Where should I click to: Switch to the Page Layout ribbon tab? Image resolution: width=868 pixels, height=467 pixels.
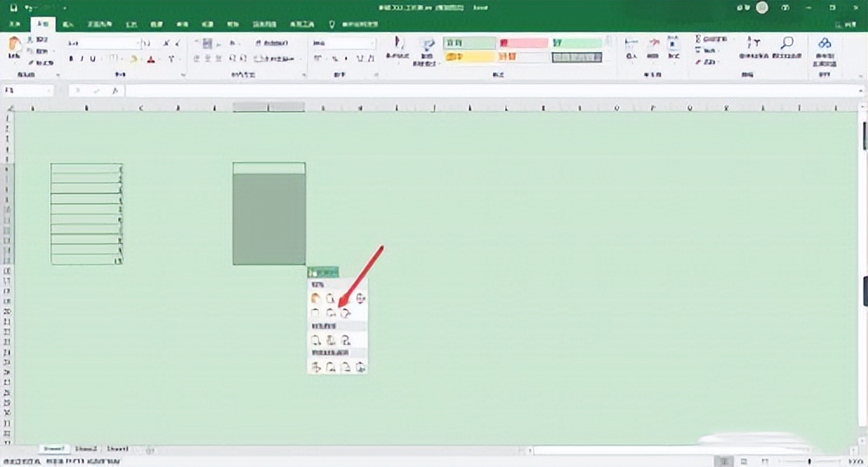[100, 24]
